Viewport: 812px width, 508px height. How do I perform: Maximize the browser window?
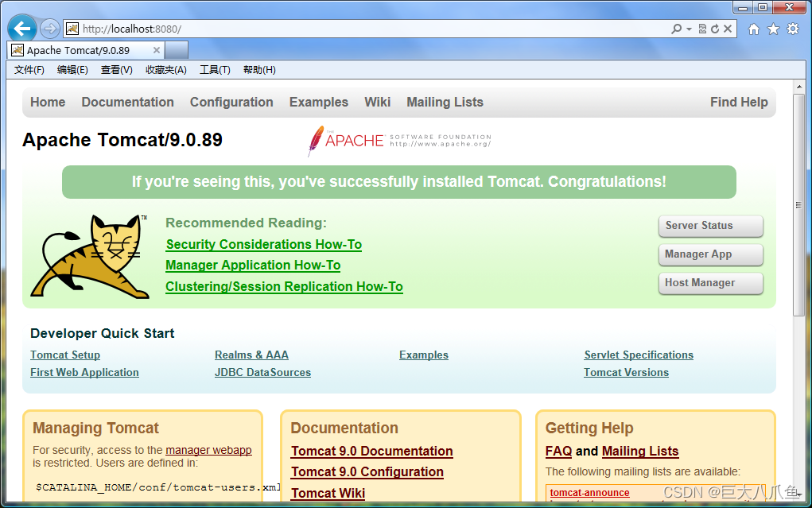click(762, 6)
